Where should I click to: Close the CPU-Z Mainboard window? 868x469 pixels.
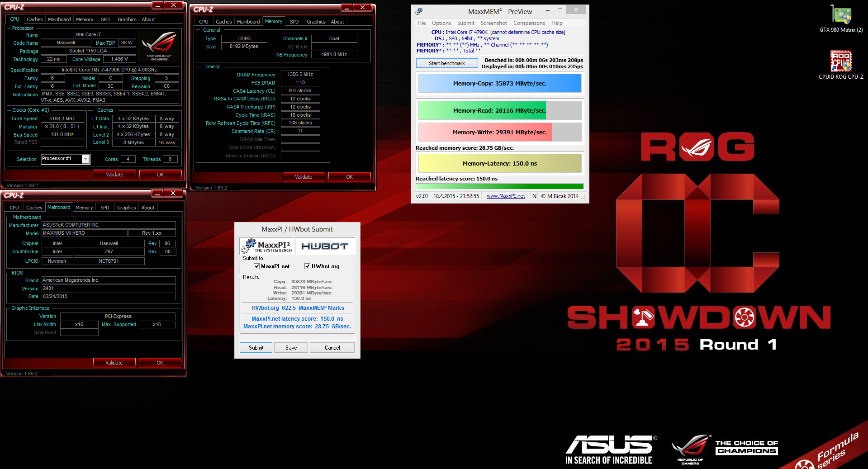pyautogui.click(x=173, y=194)
